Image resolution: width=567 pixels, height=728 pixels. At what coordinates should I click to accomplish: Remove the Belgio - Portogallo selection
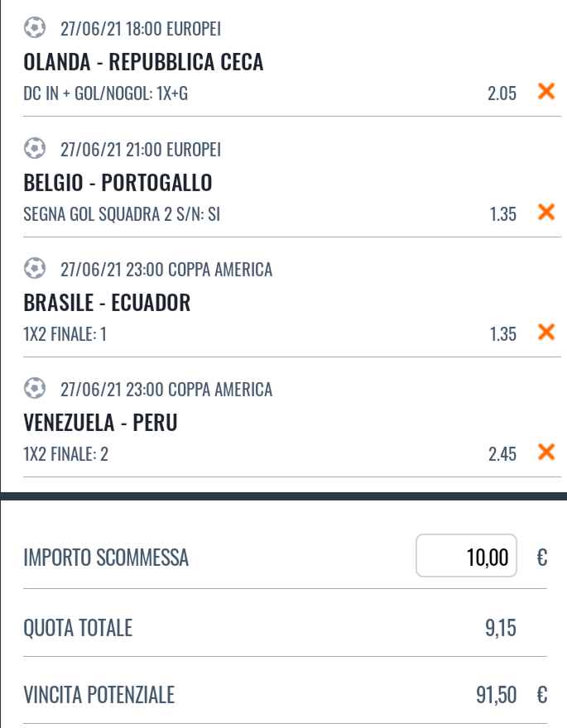click(546, 212)
